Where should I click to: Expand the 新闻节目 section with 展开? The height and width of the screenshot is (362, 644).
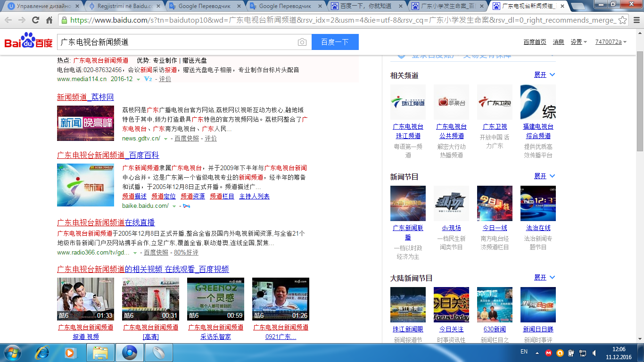click(545, 176)
